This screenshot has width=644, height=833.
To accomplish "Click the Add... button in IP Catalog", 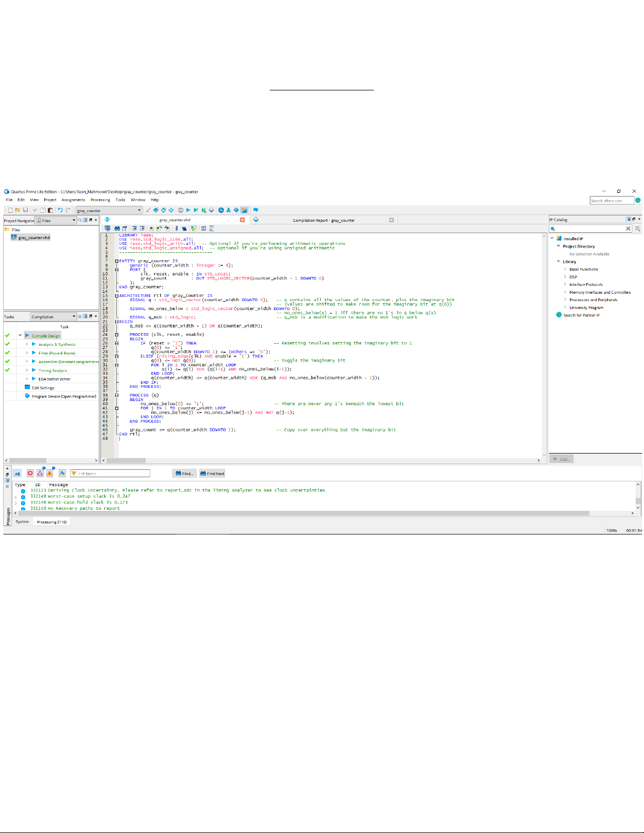I will pyautogui.click(x=561, y=459).
